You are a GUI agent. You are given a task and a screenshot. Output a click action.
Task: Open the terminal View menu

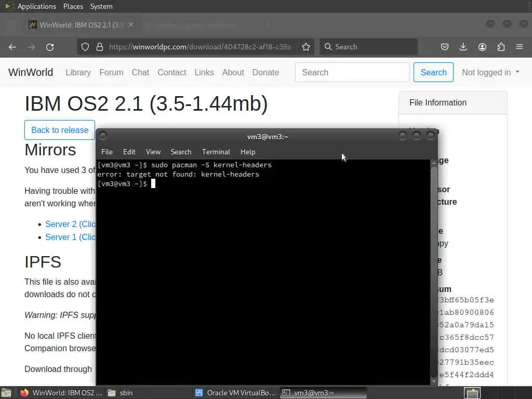(153, 152)
